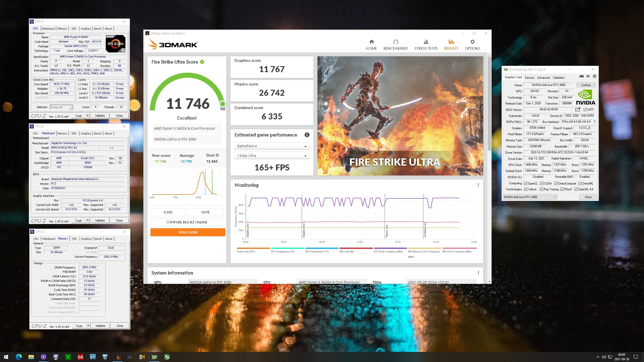Toggle the CUDA checkbox
The height and width of the screenshot is (362, 644).
pos(542,184)
